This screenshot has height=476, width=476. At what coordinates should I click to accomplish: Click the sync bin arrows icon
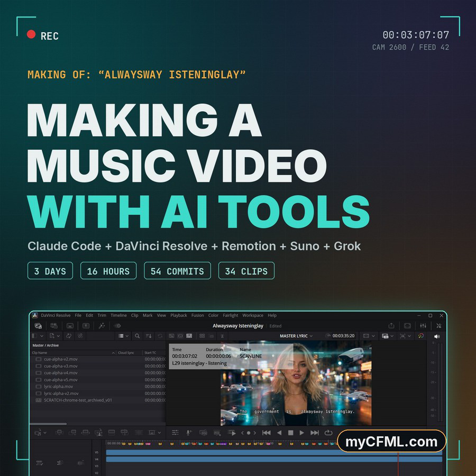click(69, 336)
